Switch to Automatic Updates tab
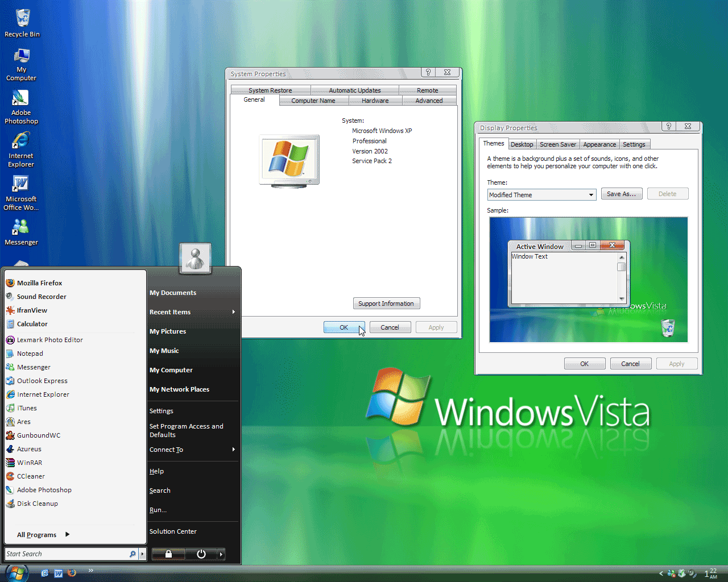Viewport: 728px width, 582px height. click(355, 90)
